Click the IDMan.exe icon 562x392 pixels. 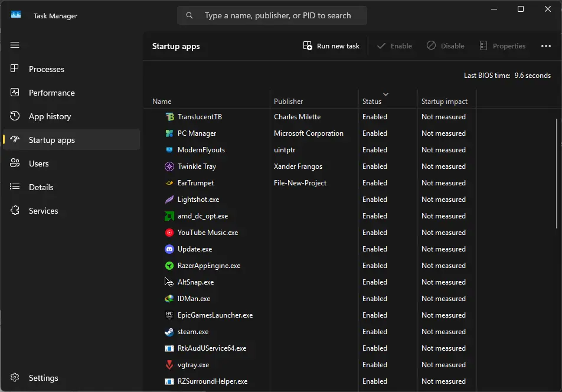pos(169,299)
